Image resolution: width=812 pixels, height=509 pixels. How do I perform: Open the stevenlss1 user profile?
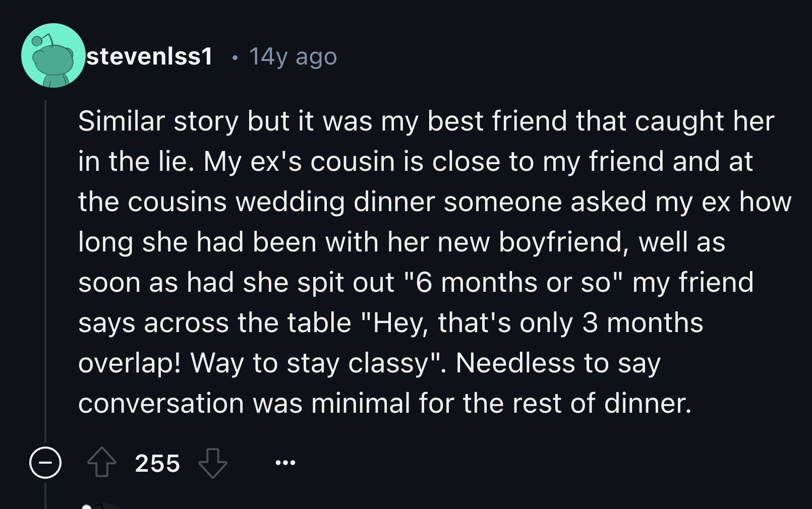(150, 56)
